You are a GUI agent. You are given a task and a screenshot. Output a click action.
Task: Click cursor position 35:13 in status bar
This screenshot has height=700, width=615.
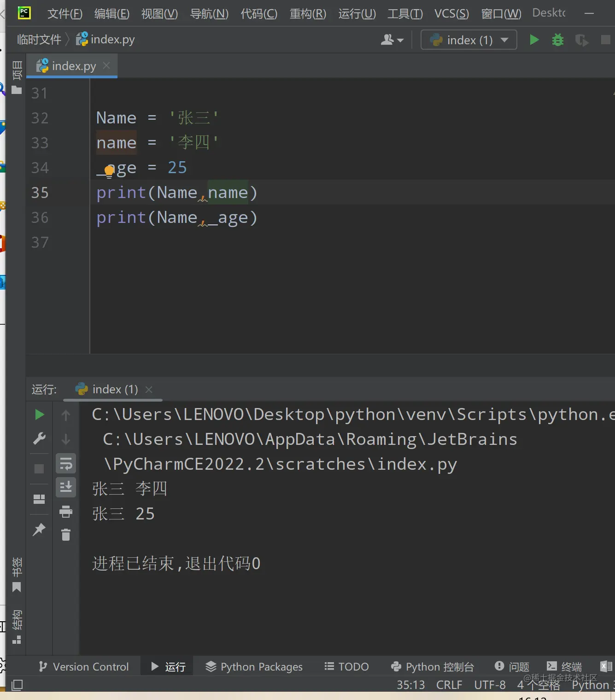pyautogui.click(x=411, y=685)
